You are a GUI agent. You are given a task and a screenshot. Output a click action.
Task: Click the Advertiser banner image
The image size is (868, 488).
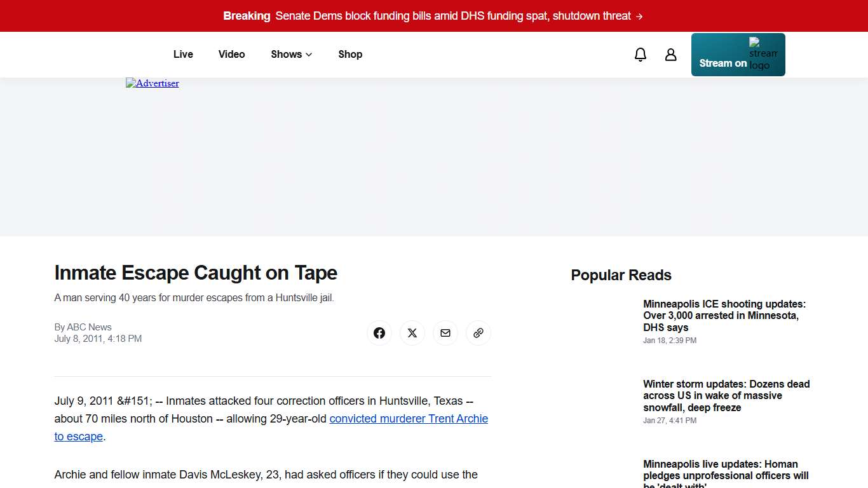click(153, 83)
